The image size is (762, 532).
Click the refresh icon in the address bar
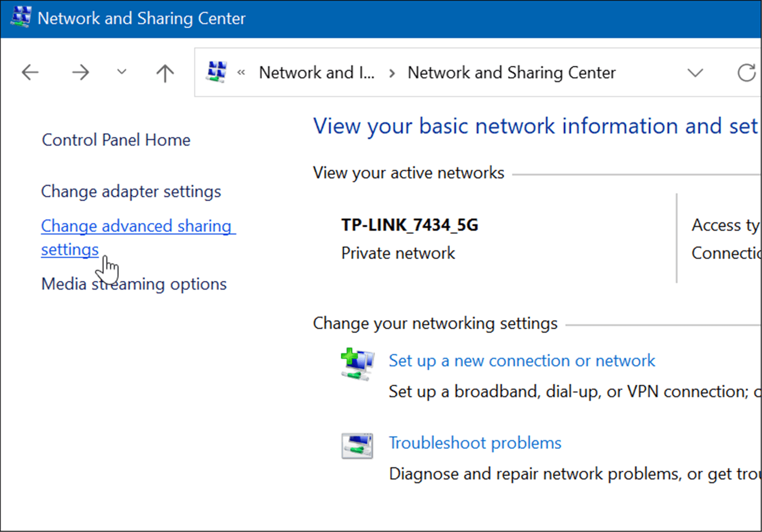(x=747, y=73)
